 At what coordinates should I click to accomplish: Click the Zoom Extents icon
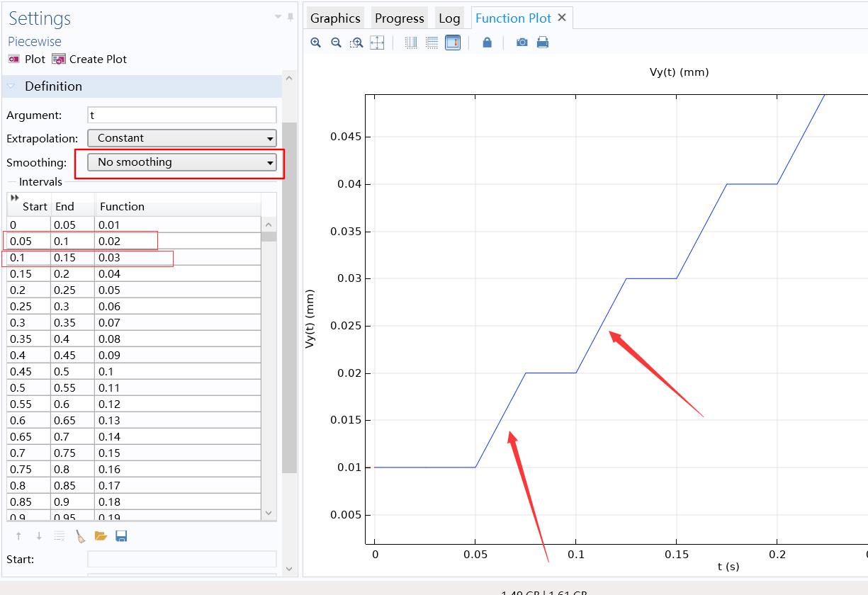(377, 42)
